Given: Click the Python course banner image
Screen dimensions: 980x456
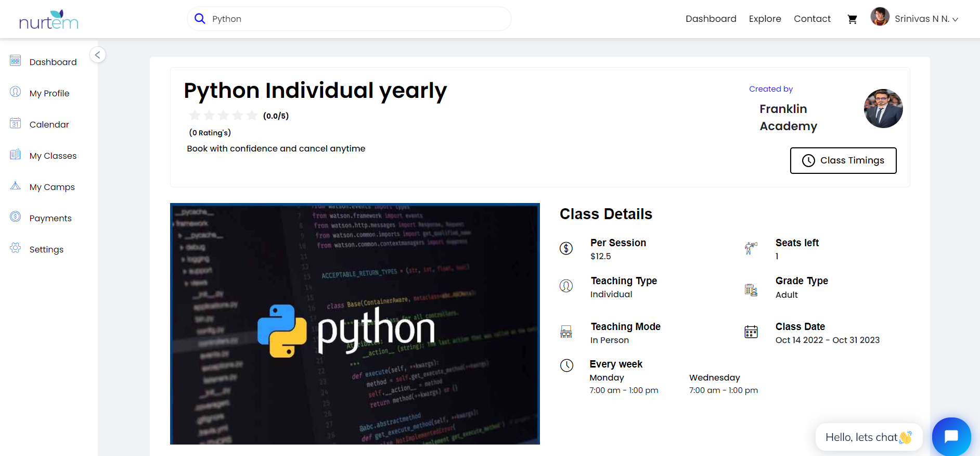Looking at the screenshot, I should [355, 324].
